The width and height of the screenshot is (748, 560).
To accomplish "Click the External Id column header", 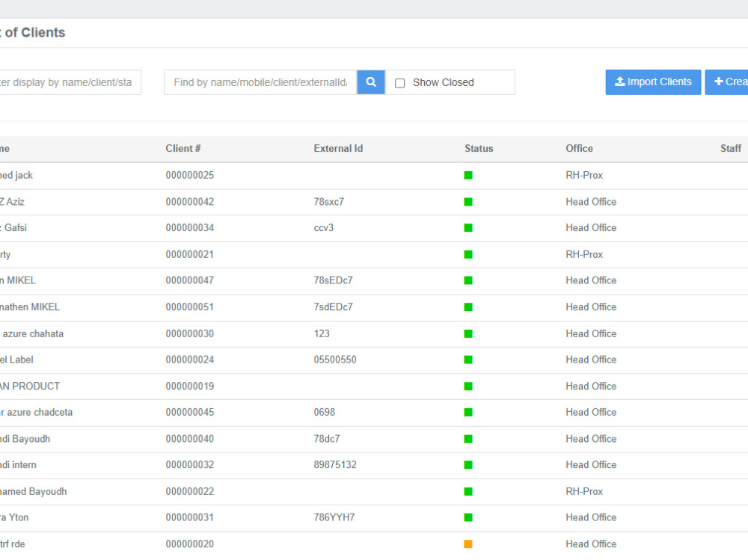I will tap(338, 148).
